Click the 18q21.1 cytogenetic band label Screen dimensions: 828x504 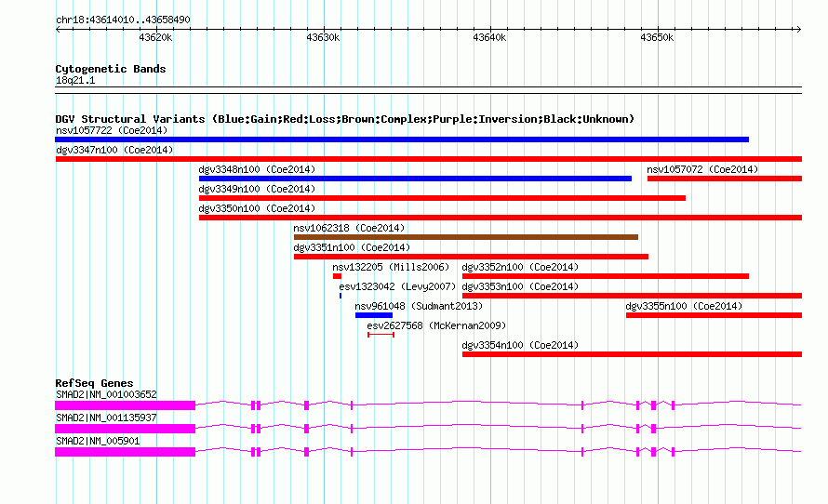pyautogui.click(x=75, y=80)
